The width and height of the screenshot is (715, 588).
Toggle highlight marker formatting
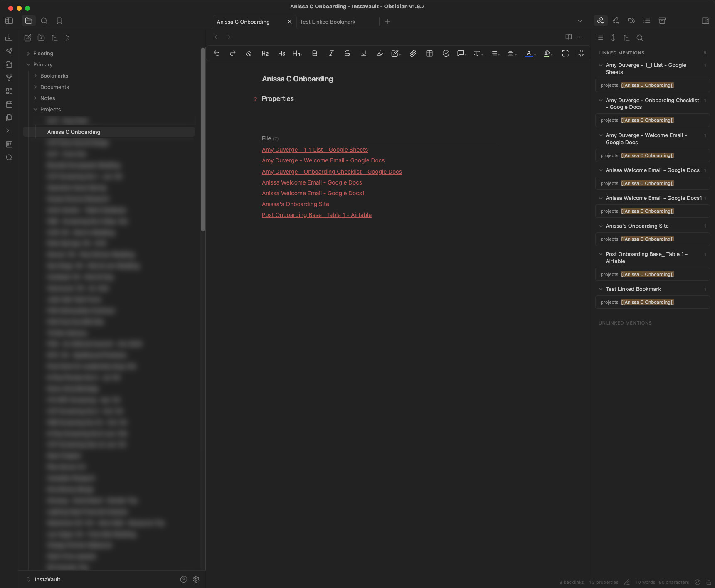[380, 53]
